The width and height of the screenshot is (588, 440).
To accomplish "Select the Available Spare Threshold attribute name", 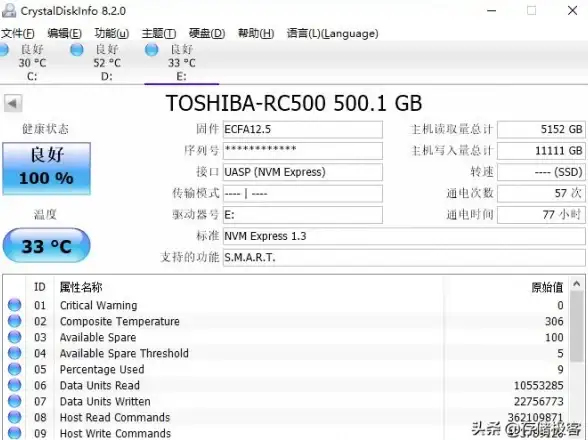I will (x=124, y=353).
